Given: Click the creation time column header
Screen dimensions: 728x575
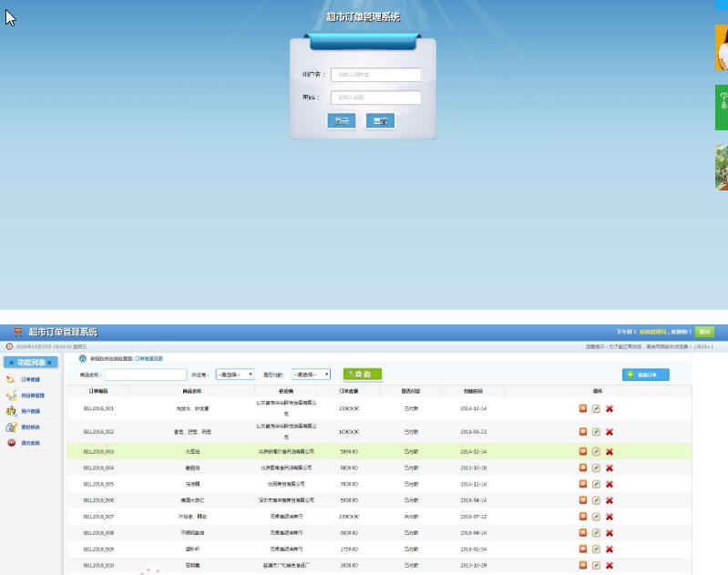Looking at the screenshot, I should tap(474, 391).
